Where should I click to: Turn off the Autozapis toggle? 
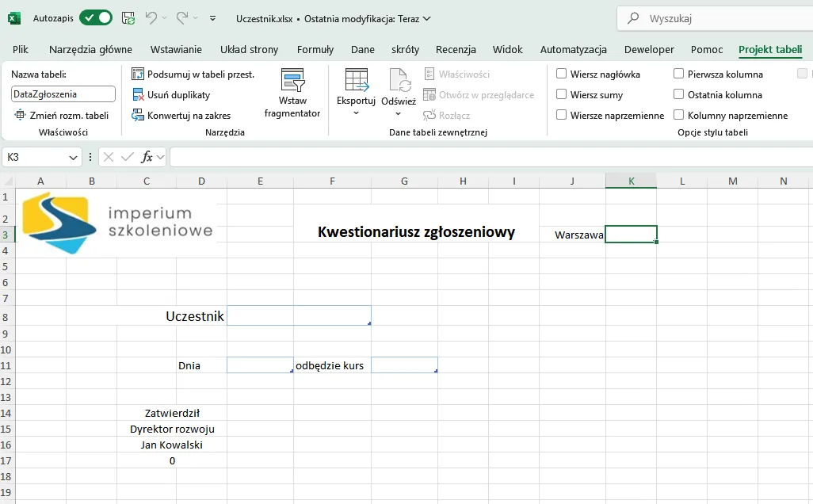pos(96,17)
